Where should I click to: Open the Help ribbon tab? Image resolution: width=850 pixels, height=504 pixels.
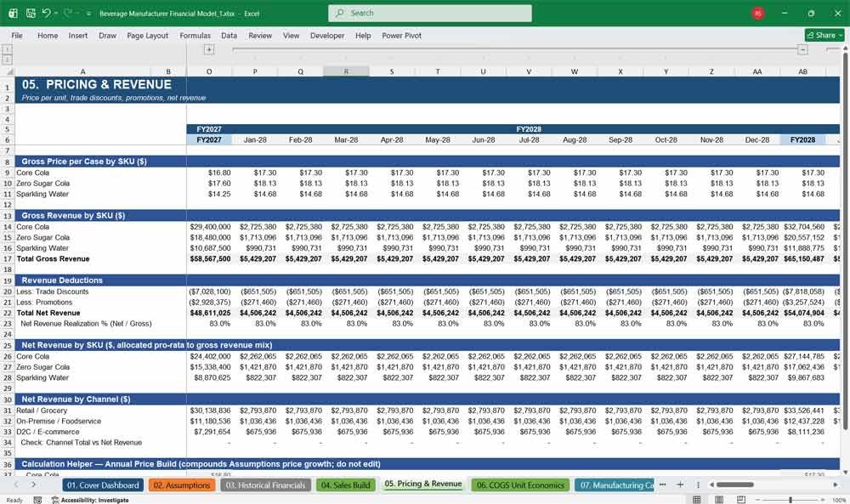click(x=363, y=35)
